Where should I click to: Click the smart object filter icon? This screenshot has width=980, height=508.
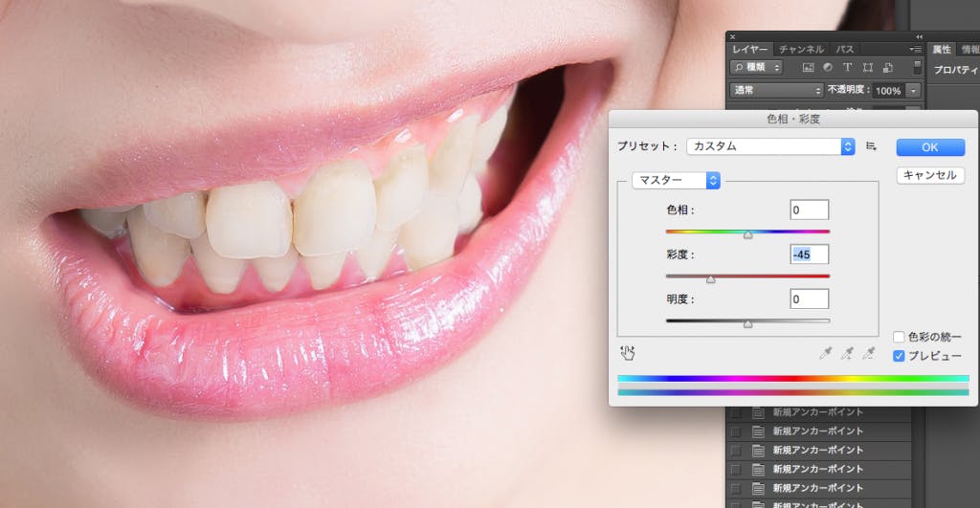pyautogui.click(x=887, y=68)
